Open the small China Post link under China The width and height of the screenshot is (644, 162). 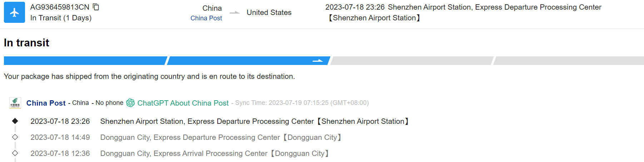[206, 18]
